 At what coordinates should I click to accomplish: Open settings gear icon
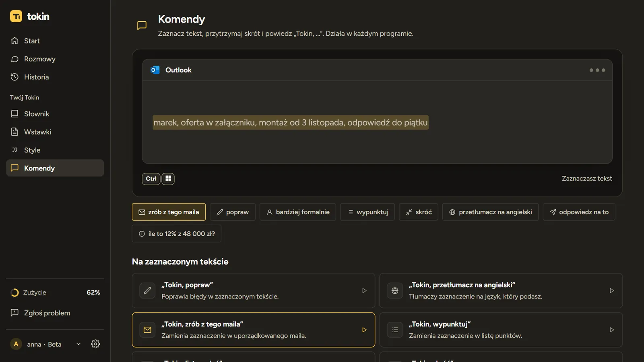click(x=95, y=344)
